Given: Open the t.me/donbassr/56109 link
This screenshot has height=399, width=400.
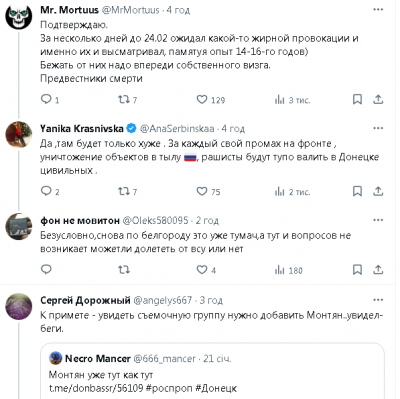Looking at the screenshot, I should click(96, 388).
